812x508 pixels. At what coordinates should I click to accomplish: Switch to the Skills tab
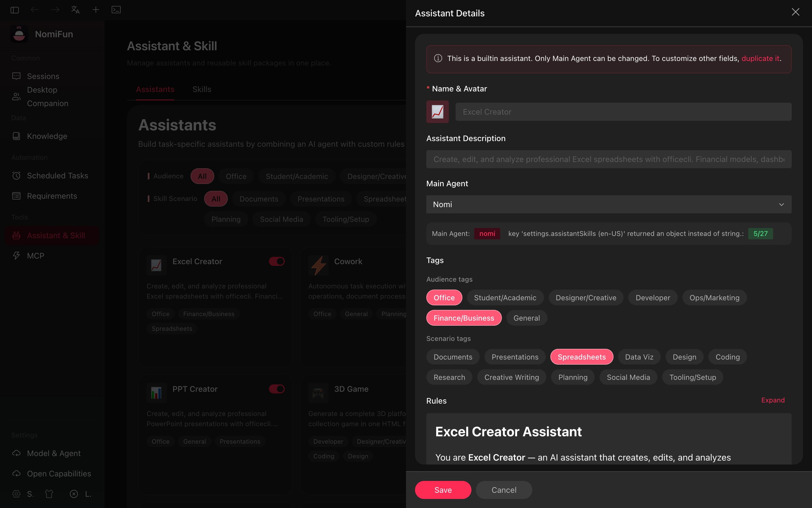click(x=202, y=89)
